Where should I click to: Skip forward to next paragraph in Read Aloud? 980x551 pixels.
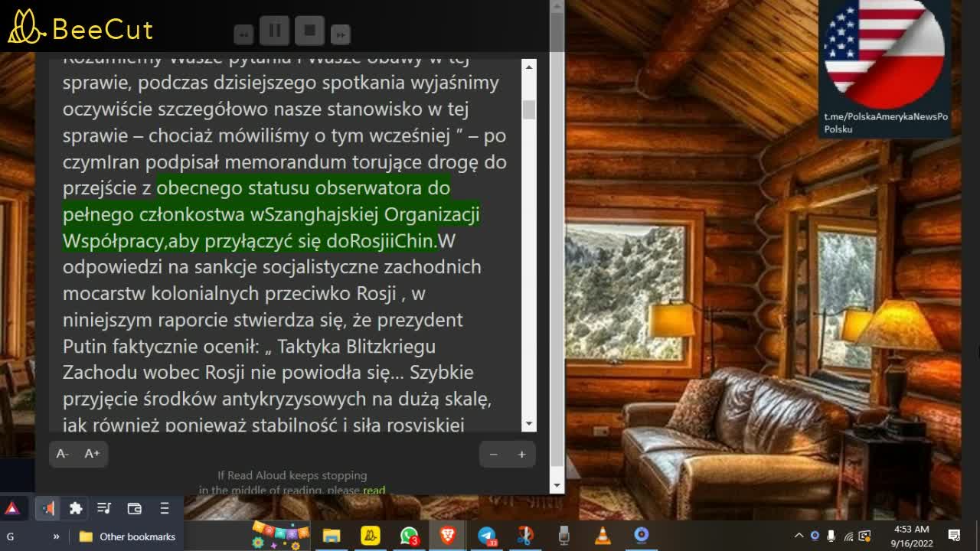[341, 34]
